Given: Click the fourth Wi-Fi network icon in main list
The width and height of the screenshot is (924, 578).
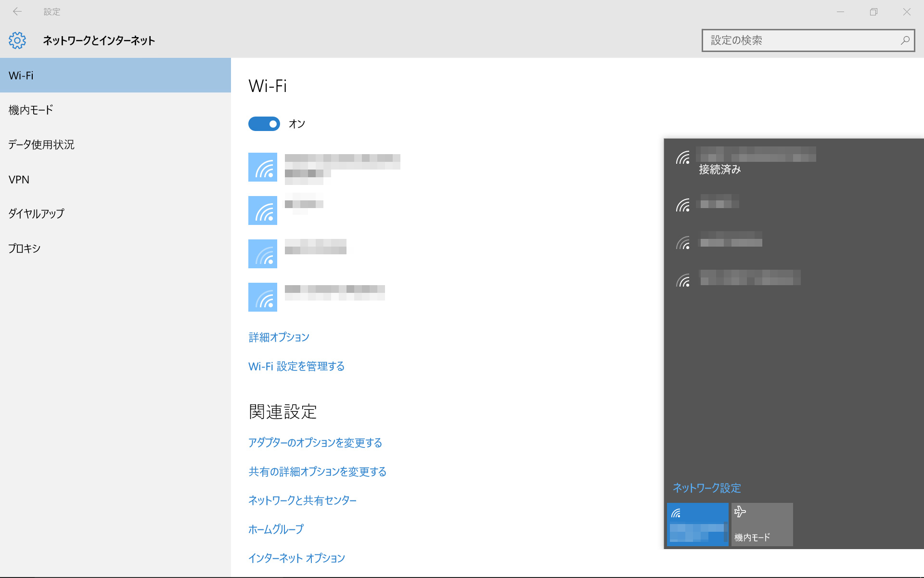Looking at the screenshot, I should pyautogui.click(x=263, y=297).
